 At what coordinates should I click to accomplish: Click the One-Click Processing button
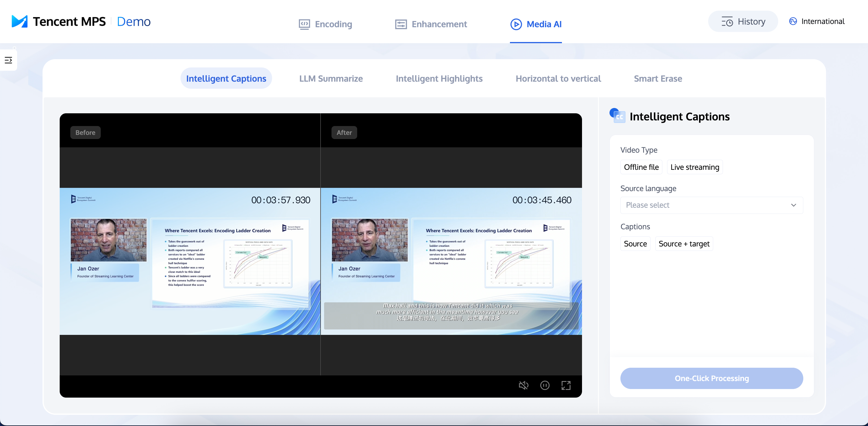pos(711,378)
